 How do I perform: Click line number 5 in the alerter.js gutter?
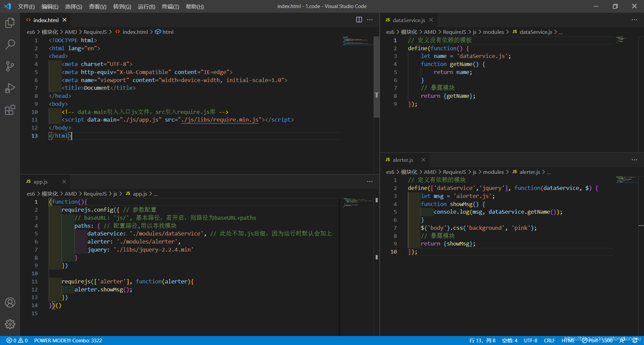click(x=395, y=212)
